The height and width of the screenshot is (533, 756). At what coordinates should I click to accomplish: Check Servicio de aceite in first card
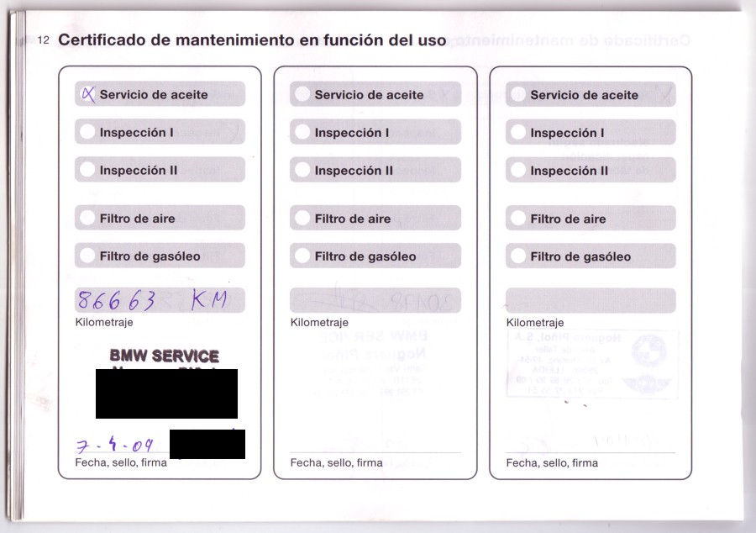click(87, 94)
